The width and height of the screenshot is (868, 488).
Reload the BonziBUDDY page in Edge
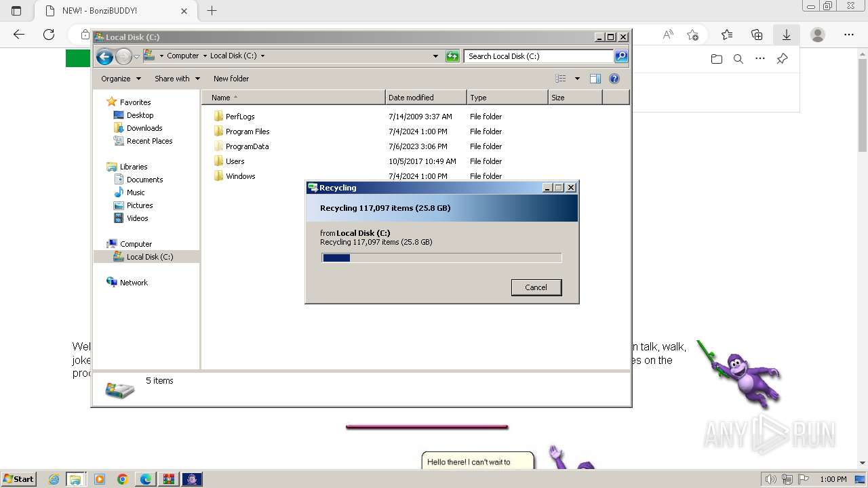(49, 35)
